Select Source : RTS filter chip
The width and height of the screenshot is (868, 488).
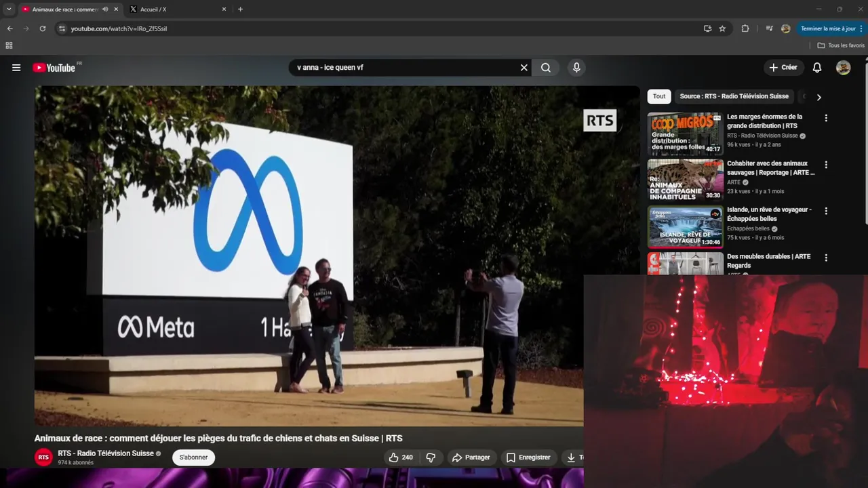coord(734,96)
